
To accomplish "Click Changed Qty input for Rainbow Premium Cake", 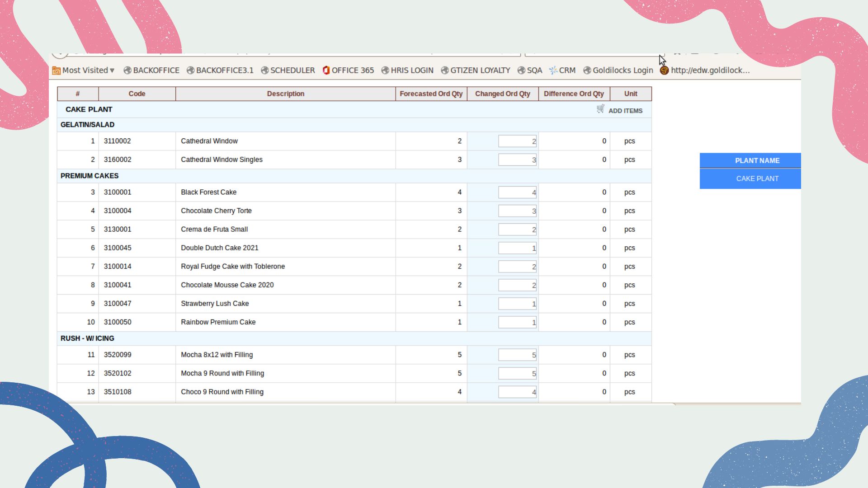I will 517,322.
